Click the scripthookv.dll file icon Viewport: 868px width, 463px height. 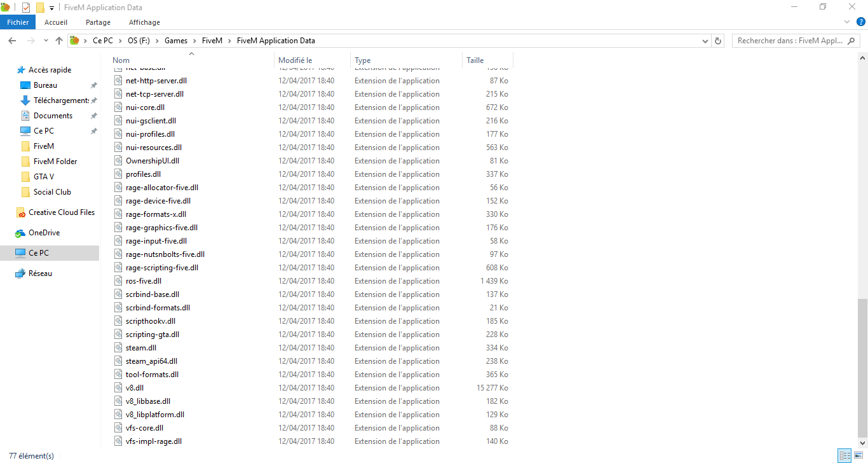tap(118, 321)
